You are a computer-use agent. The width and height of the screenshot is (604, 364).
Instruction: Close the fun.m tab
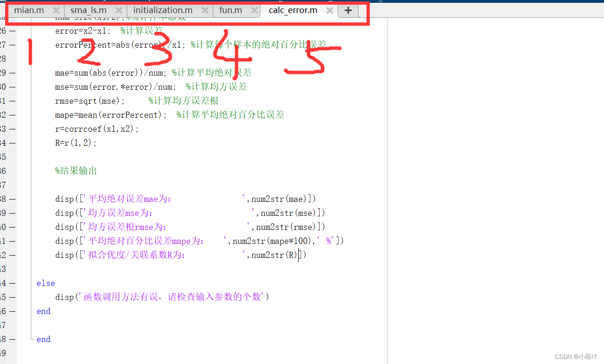click(x=254, y=10)
